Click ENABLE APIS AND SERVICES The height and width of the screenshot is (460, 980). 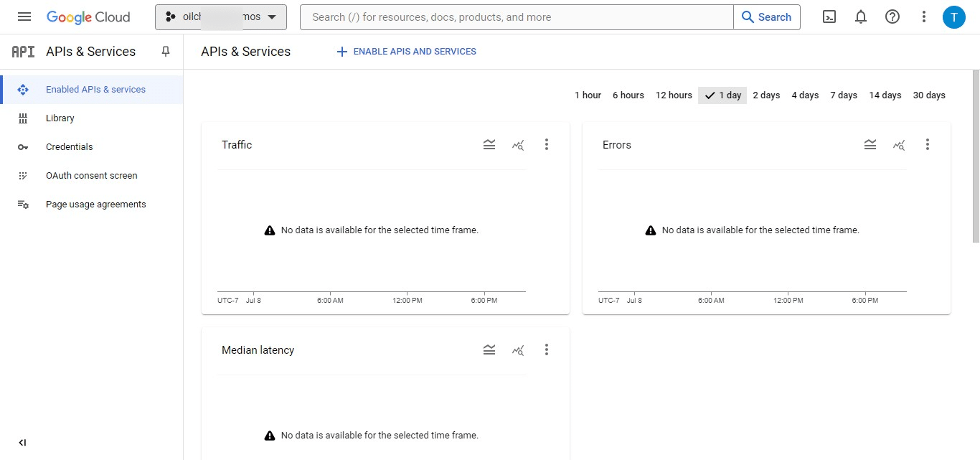[x=406, y=51]
